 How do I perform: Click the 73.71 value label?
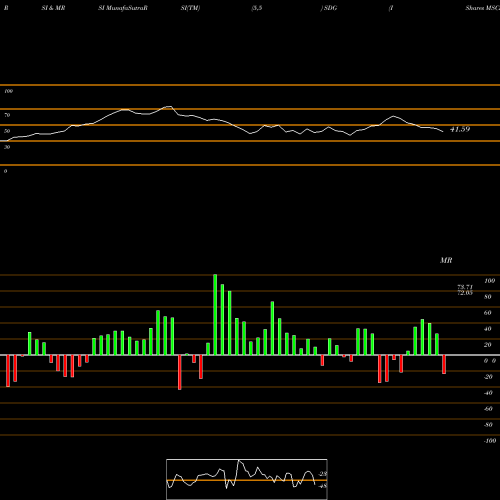[x=465, y=287]
